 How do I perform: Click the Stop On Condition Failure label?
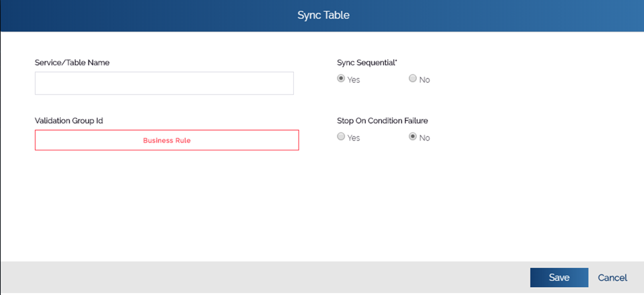coord(382,121)
